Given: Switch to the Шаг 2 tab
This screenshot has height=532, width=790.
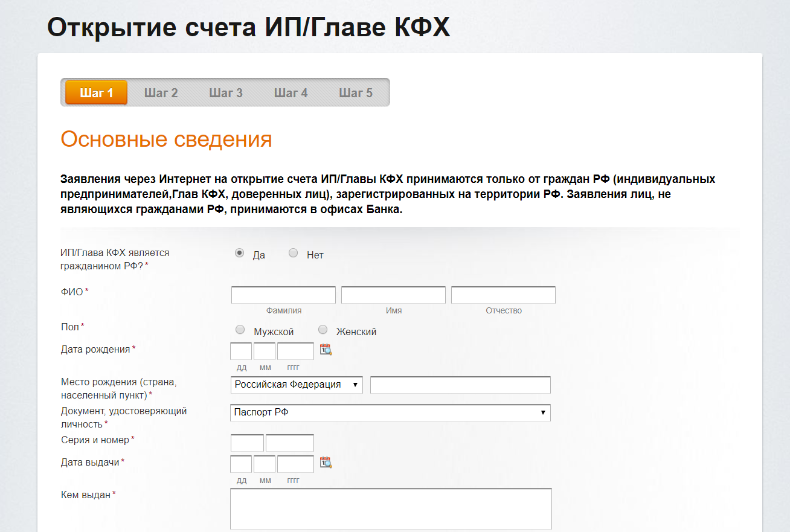Looking at the screenshot, I should (161, 92).
